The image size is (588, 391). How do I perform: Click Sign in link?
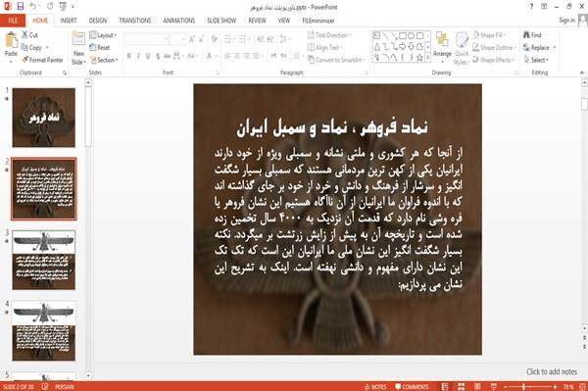coord(566,21)
